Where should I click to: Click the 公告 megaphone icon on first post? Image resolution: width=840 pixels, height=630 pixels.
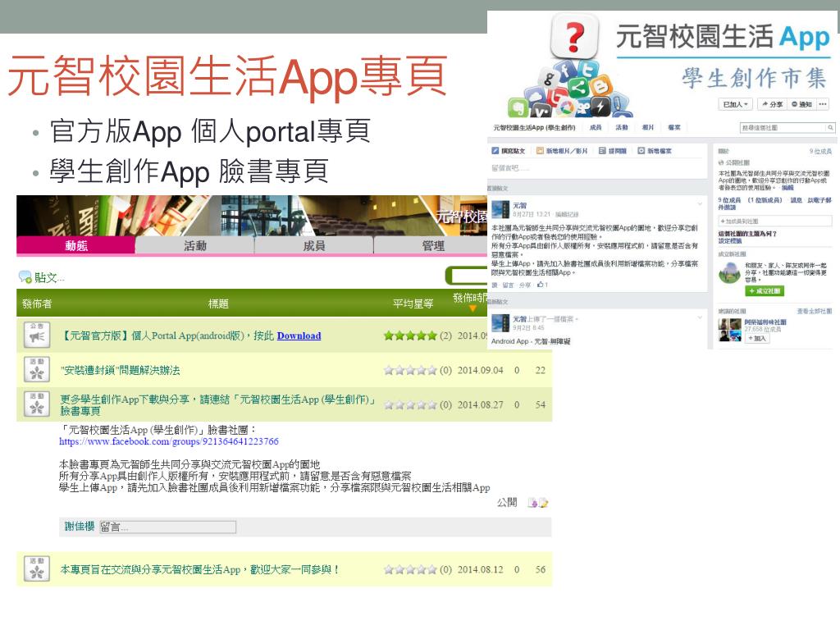coord(37,336)
